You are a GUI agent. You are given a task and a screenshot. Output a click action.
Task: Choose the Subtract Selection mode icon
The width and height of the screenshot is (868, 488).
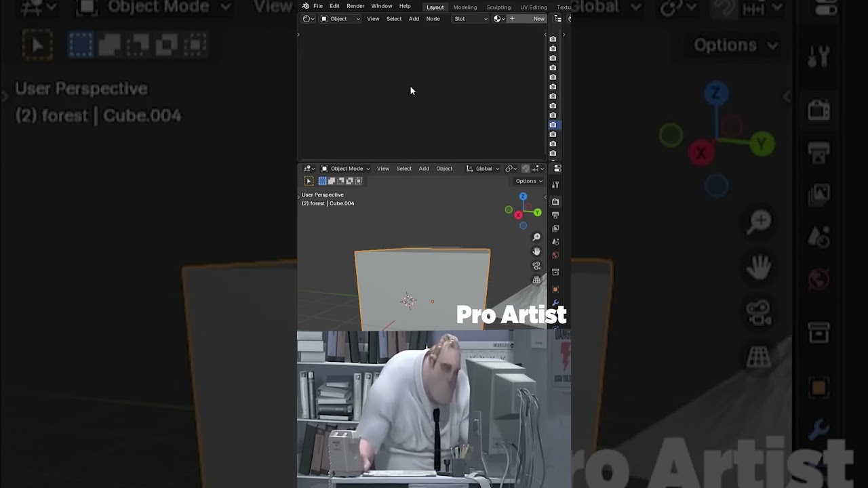pos(340,181)
